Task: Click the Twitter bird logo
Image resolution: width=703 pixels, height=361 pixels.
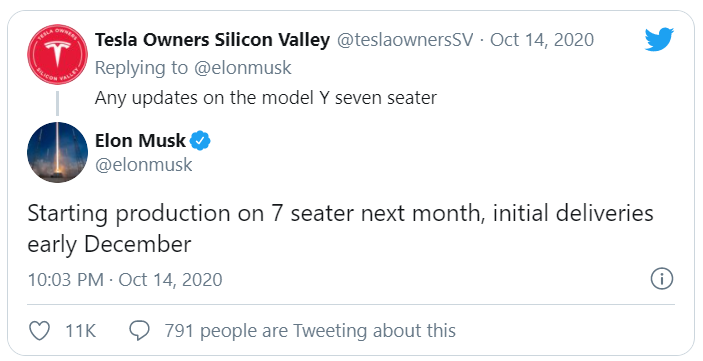Action: [x=659, y=39]
